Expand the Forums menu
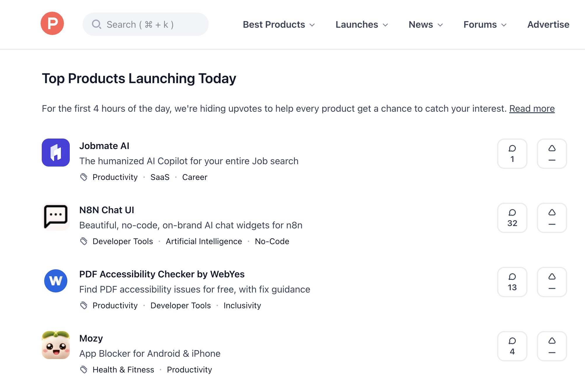 (485, 24)
